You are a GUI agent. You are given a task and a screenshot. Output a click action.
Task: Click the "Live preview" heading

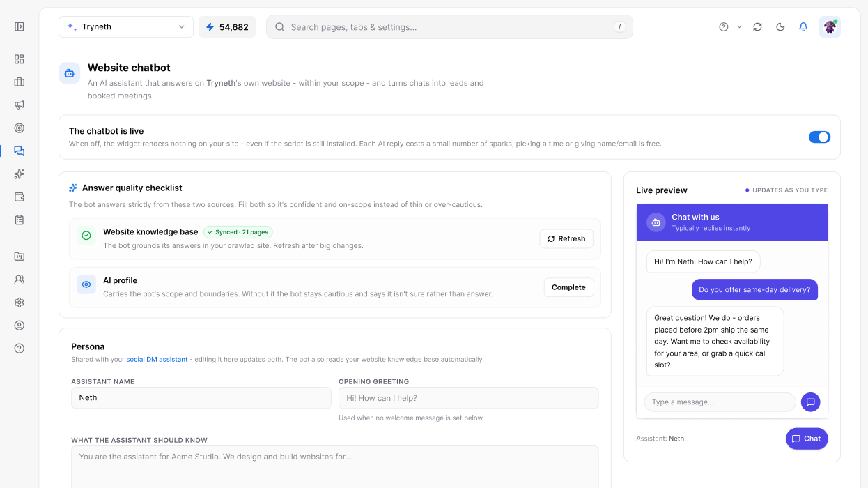(662, 190)
